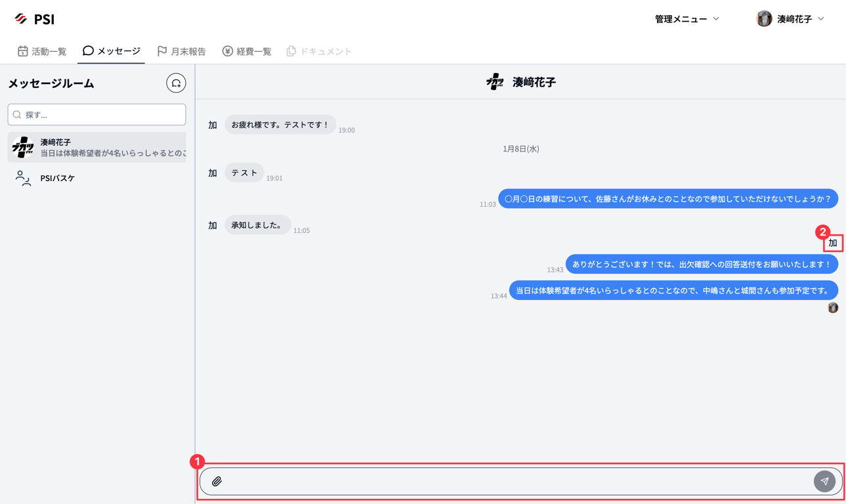The height and width of the screenshot is (504, 846).
Task: Click the small read-receipt avatar under last message
Action: pos(833,308)
